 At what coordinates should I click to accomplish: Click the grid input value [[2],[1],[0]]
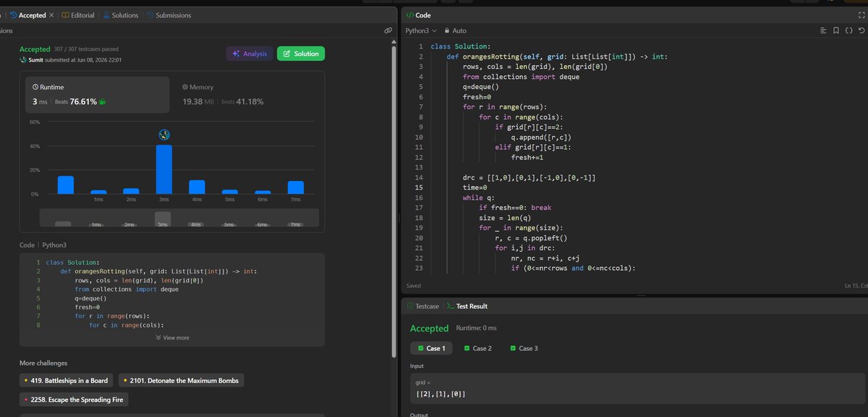(x=441, y=393)
